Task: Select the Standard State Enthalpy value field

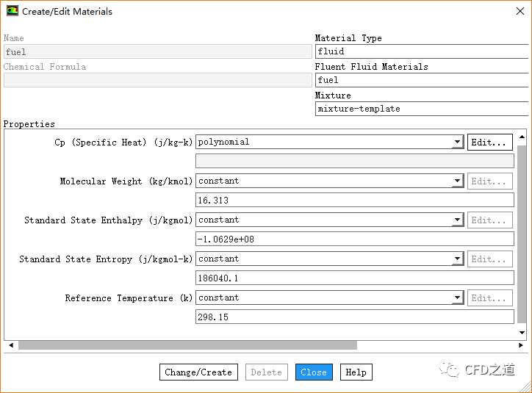Action: tap(354, 239)
